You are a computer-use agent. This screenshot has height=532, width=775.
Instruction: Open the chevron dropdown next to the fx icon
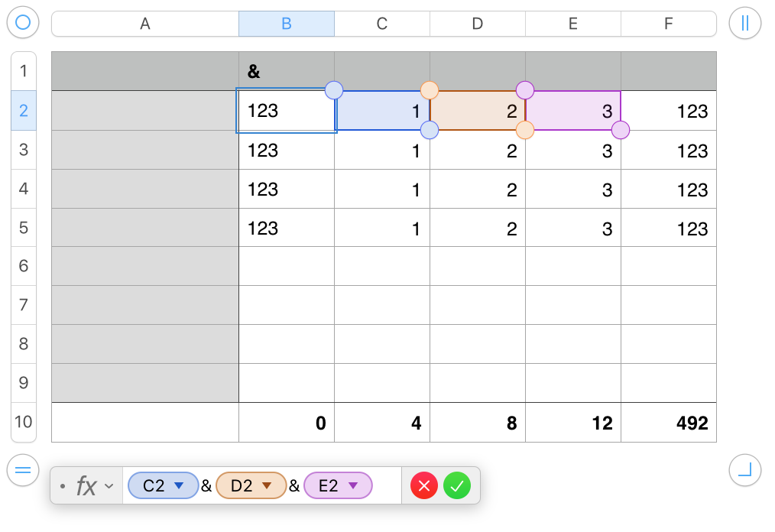coord(109,486)
